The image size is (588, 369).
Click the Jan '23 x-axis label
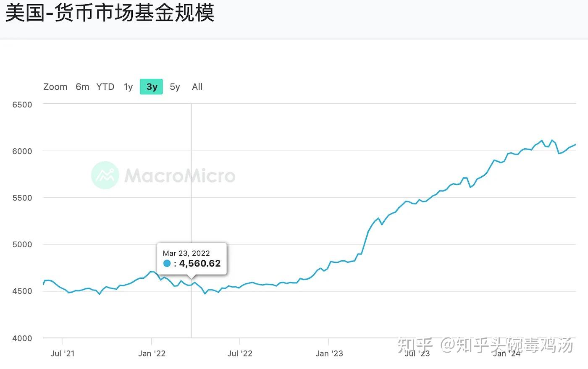329,353
